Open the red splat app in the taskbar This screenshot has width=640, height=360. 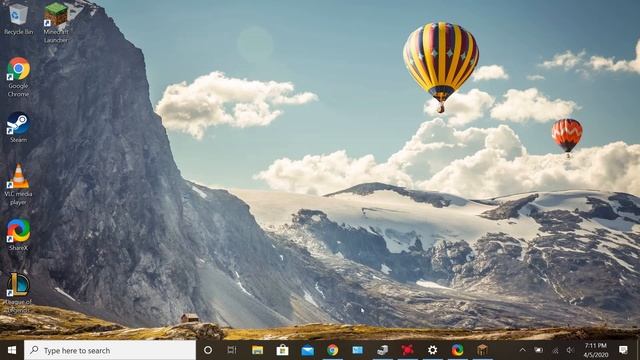[407, 350]
